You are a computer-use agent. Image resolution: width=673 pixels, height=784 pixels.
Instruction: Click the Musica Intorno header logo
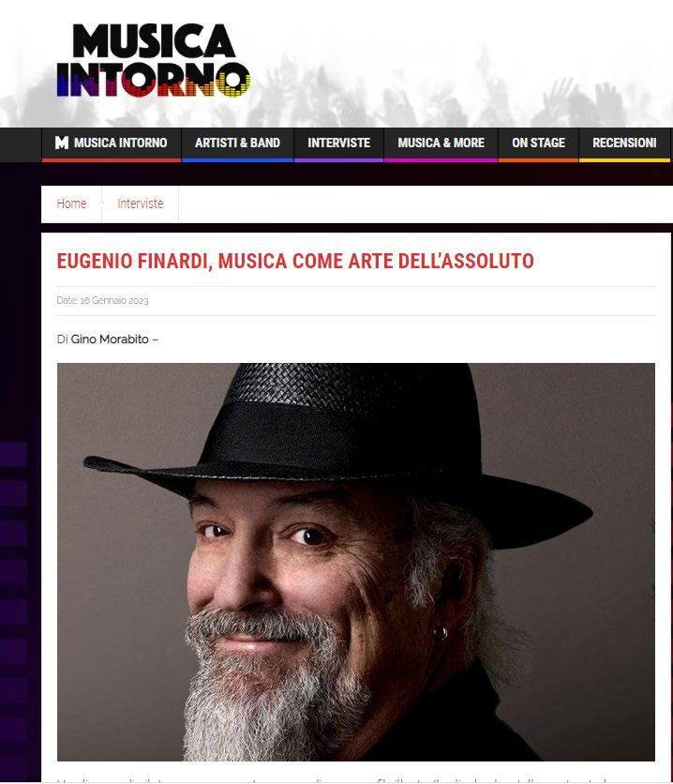tap(153, 60)
